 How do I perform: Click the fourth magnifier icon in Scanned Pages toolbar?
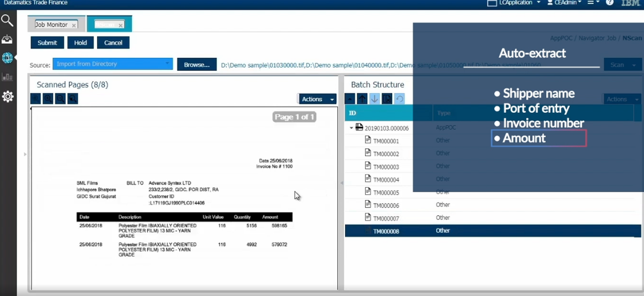73,99
